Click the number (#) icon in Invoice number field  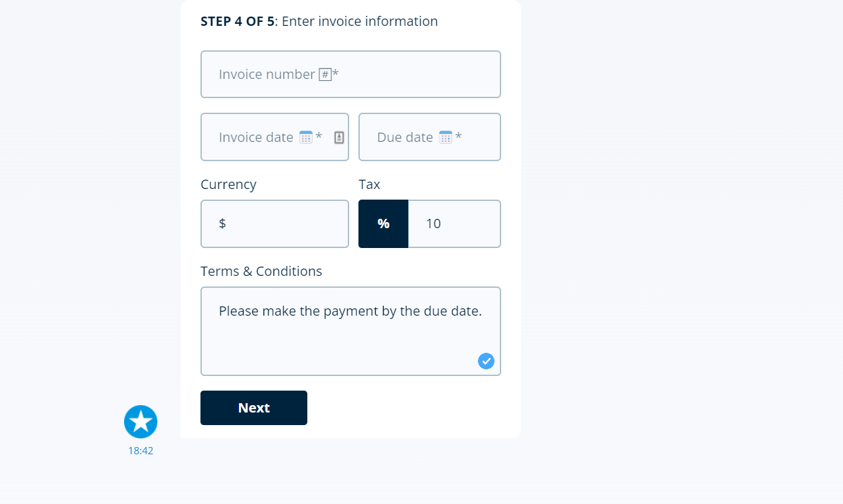[x=325, y=74]
